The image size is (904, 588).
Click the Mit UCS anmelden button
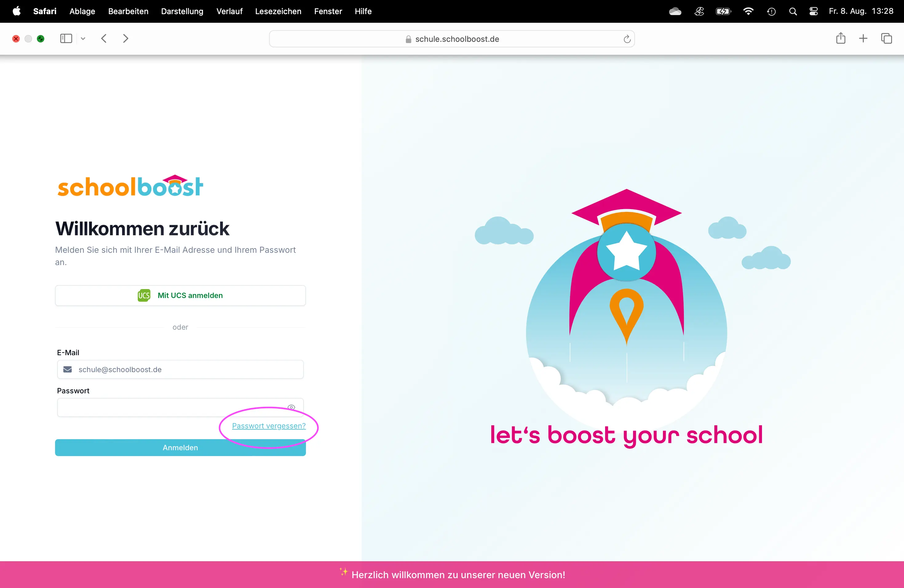click(x=180, y=295)
